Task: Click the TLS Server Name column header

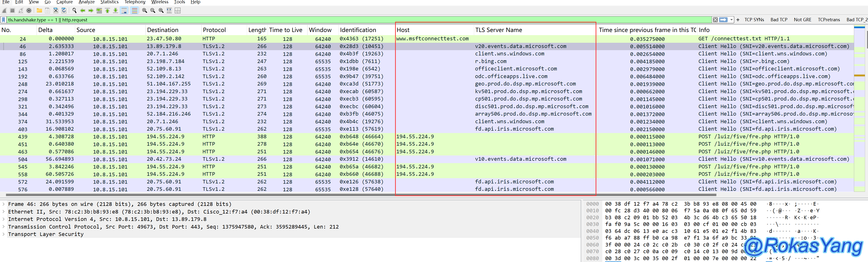Action: 498,30
